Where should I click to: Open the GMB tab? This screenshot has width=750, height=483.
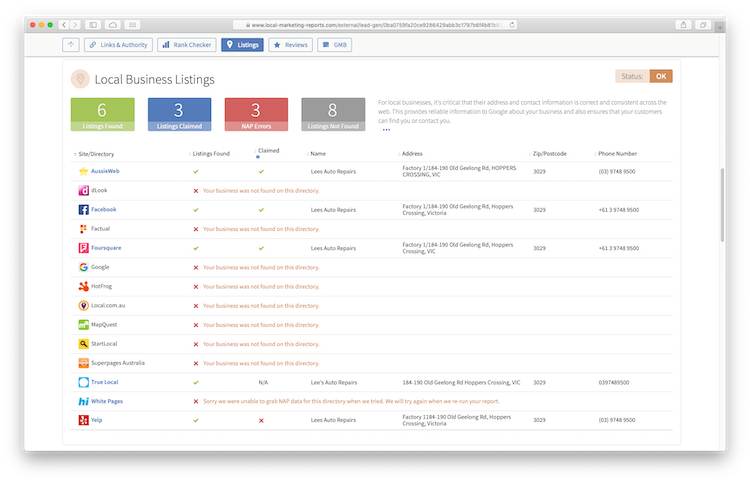[334, 44]
